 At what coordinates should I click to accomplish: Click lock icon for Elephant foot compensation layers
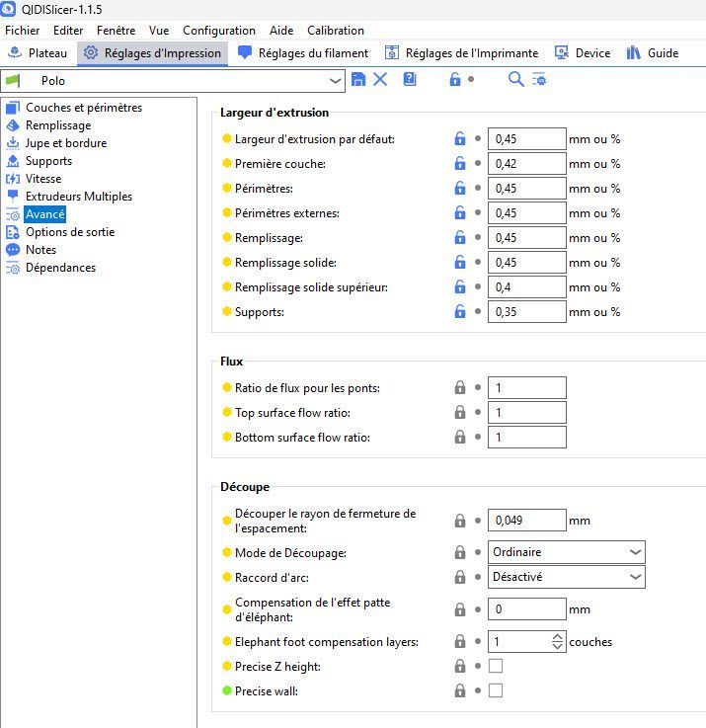click(459, 641)
